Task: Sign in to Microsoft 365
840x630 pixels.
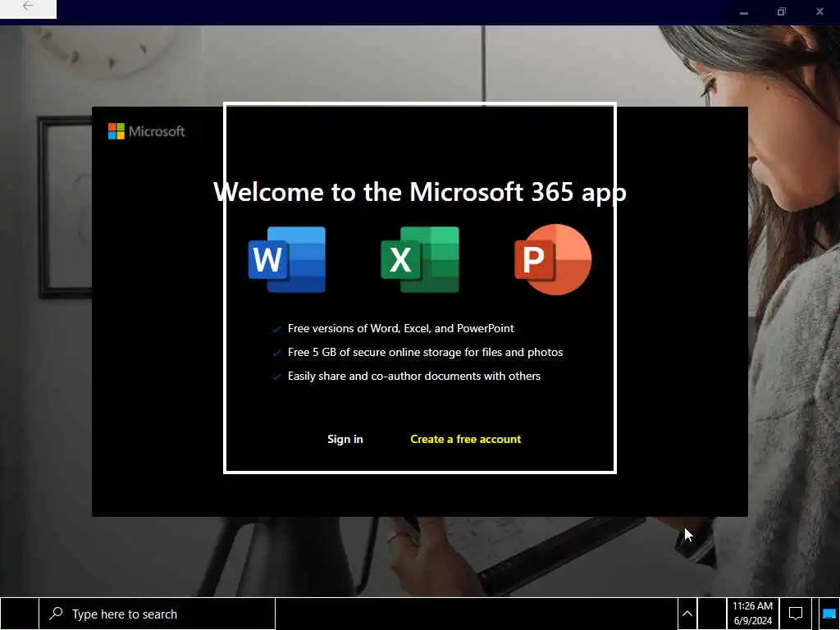Action: click(x=345, y=439)
